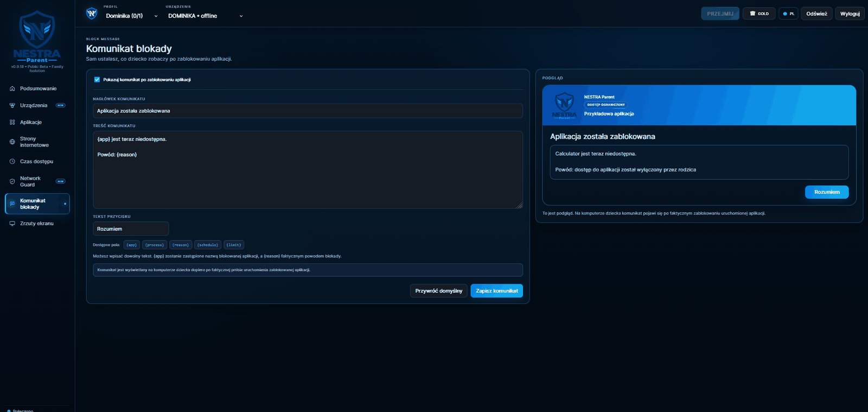Click the 'Powód: dostęp do aplikacji' preview line
Image resolution: width=868 pixels, height=412 pixels.
[626, 170]
